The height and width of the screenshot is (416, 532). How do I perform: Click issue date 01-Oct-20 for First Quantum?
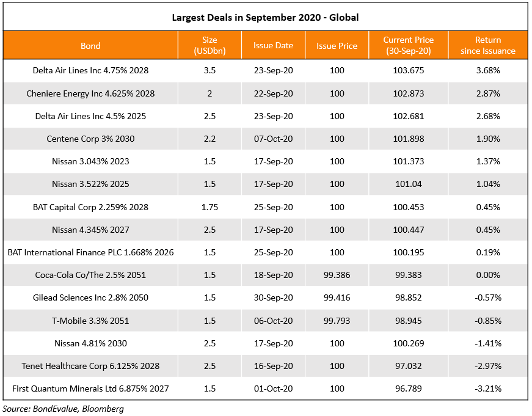pos(273,389)
